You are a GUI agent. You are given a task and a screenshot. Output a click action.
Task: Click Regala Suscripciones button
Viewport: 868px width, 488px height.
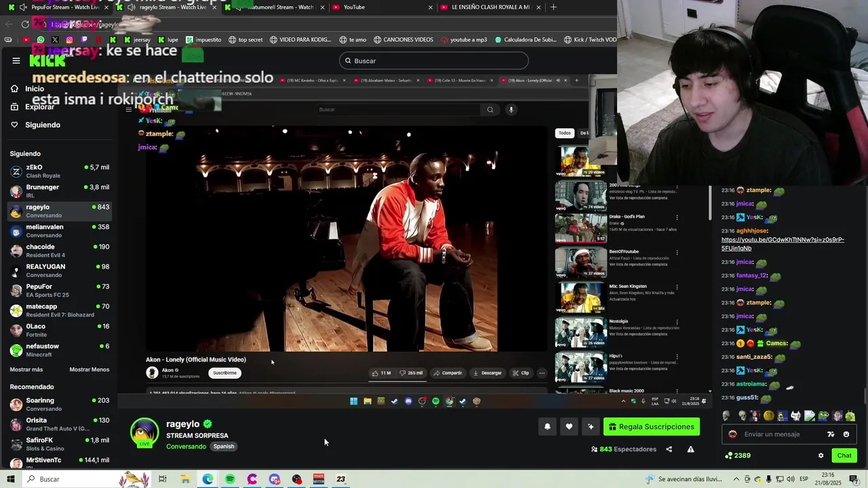point(652,426)
